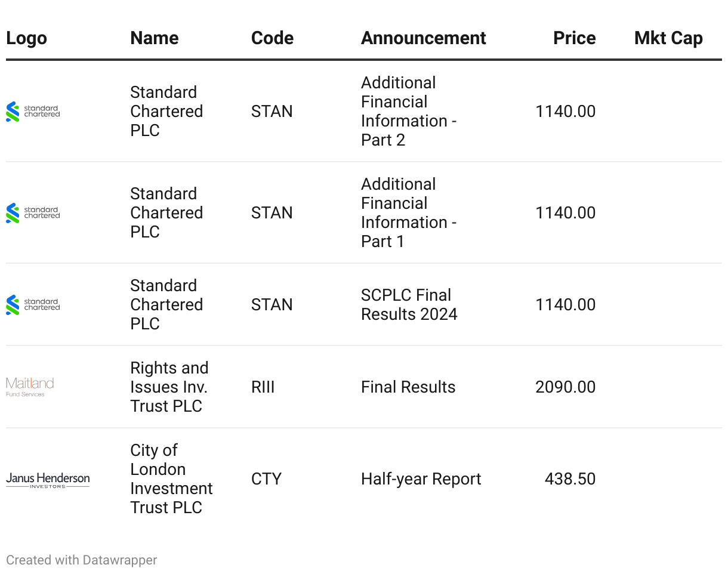Click the Standard Chartered logo beside SCPLC Final Results
Viewport: 728px width, 574px height.
click(33, 305)
